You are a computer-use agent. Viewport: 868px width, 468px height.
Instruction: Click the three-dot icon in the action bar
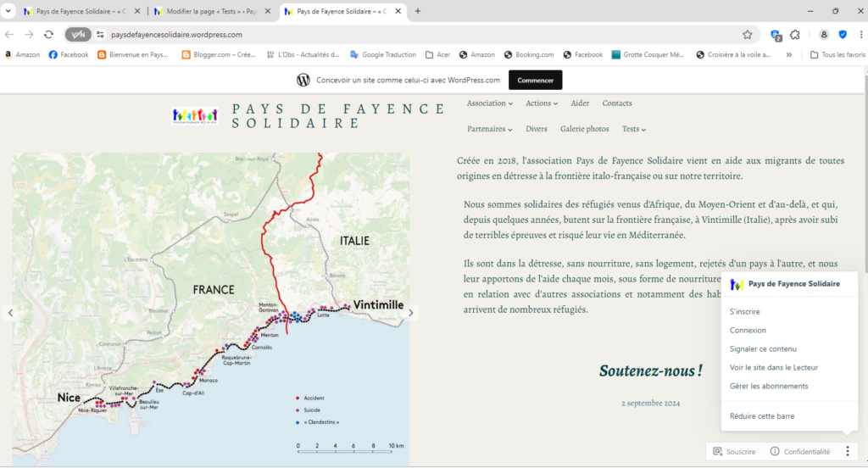point(847,452)
